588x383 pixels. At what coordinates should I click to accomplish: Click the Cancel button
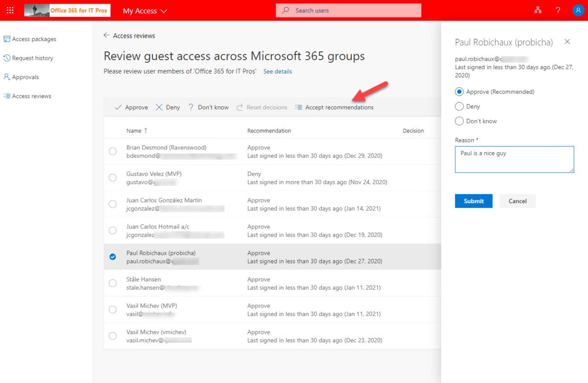pos(518,201)
